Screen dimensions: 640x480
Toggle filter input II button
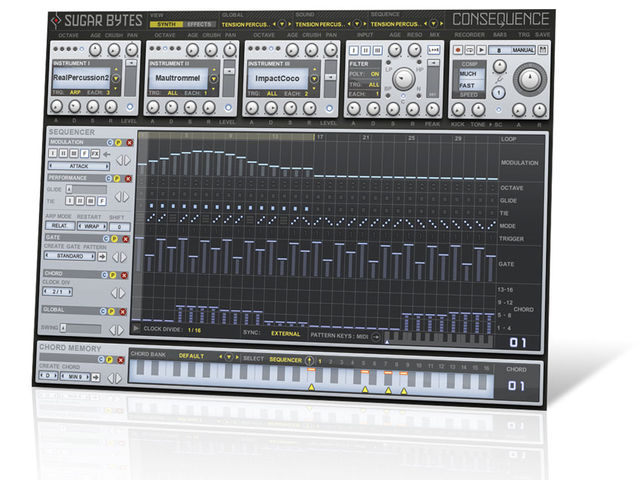pyautogui.click(x=366, y=50)
